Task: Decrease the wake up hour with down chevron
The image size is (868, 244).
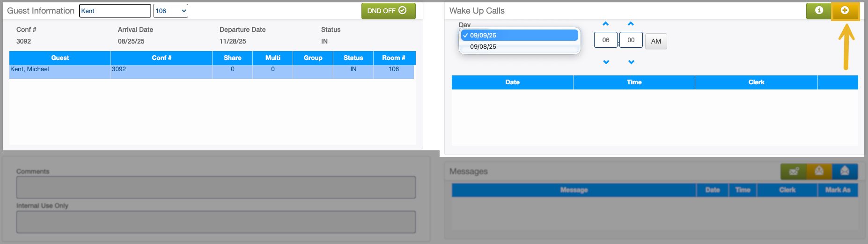Action: pos(606,62)
